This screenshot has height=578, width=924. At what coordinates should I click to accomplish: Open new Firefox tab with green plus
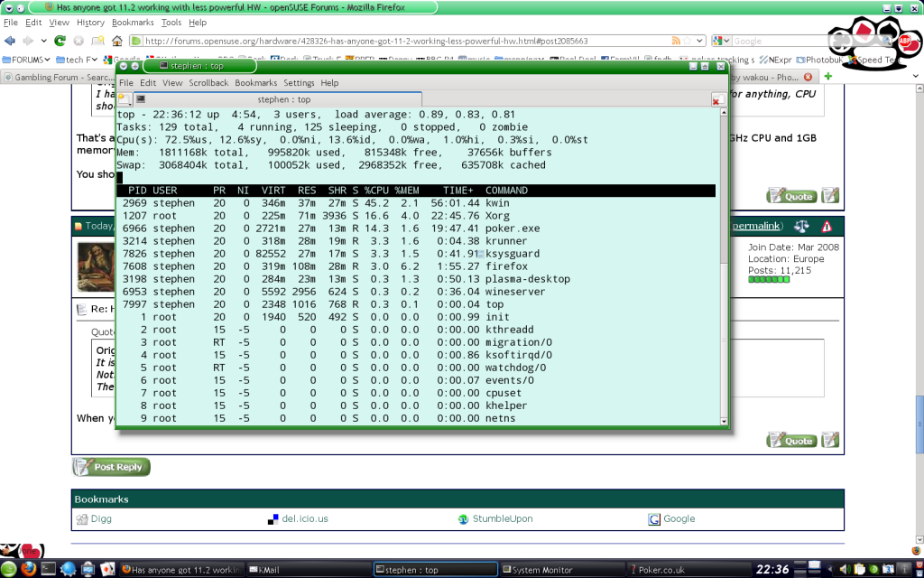coord(828,77)
